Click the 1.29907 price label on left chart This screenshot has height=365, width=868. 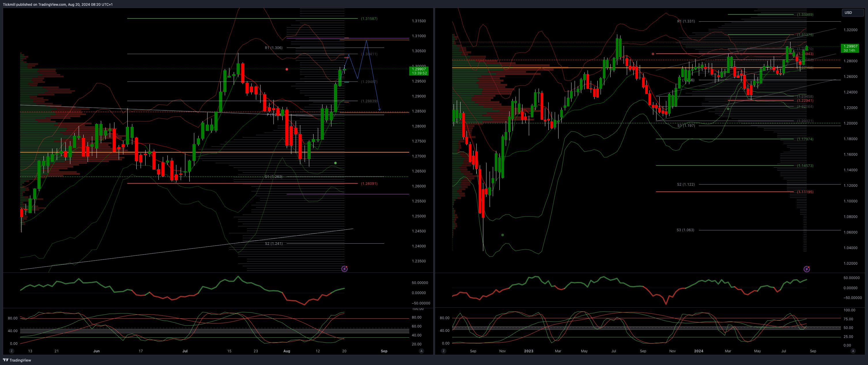coord(419,71)
